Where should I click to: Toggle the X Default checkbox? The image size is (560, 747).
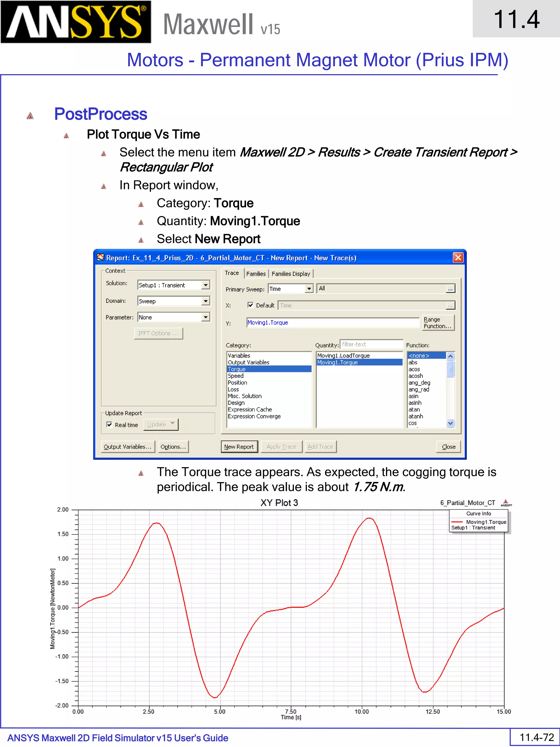click(250, 305)
